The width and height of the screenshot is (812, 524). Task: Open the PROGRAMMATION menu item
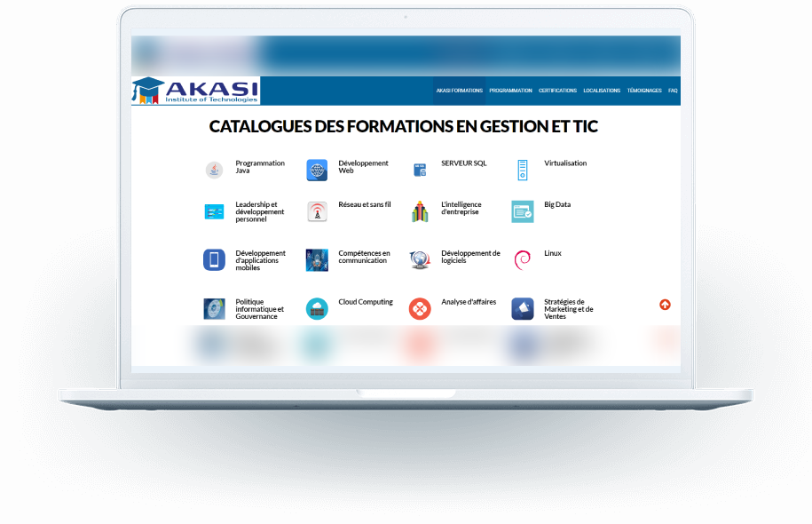click(510, 91)
